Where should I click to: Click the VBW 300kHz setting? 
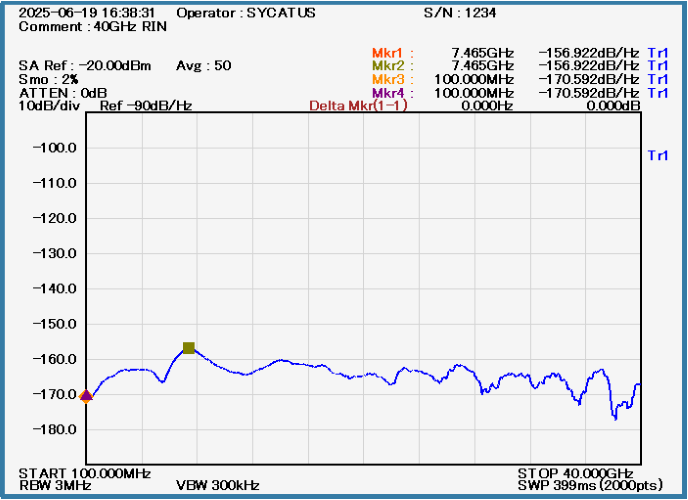[218, 485]
